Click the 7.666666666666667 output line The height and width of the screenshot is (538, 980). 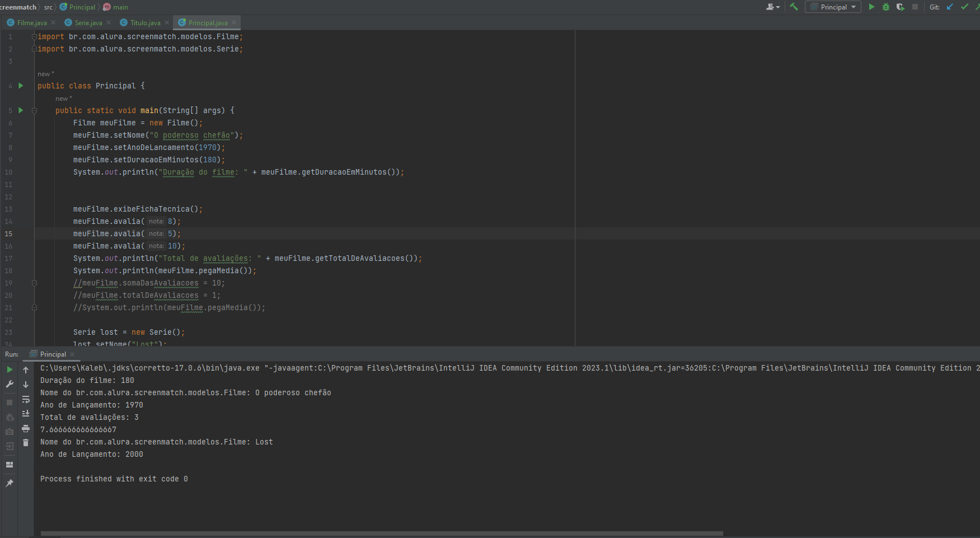[78, 429]
